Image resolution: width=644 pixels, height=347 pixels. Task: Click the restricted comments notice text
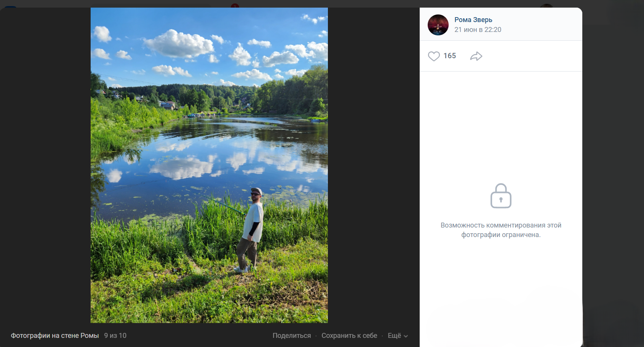click(x=501, y=230)
